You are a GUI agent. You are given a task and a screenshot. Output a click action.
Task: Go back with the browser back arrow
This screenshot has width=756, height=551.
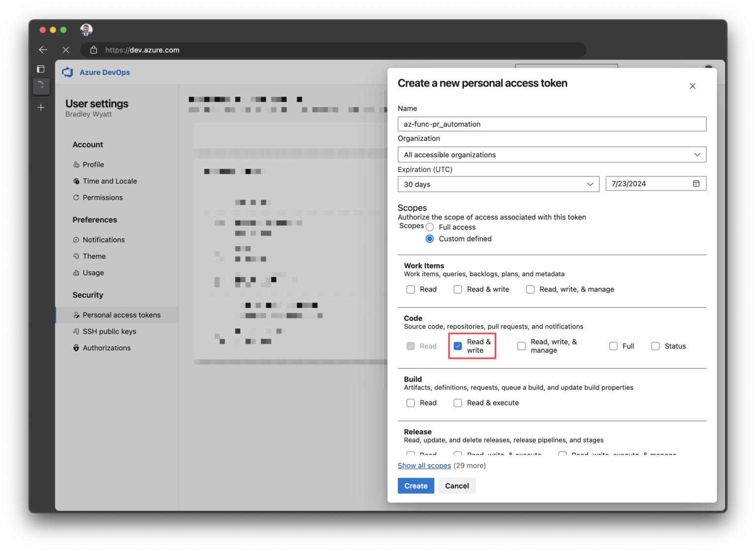43,50
